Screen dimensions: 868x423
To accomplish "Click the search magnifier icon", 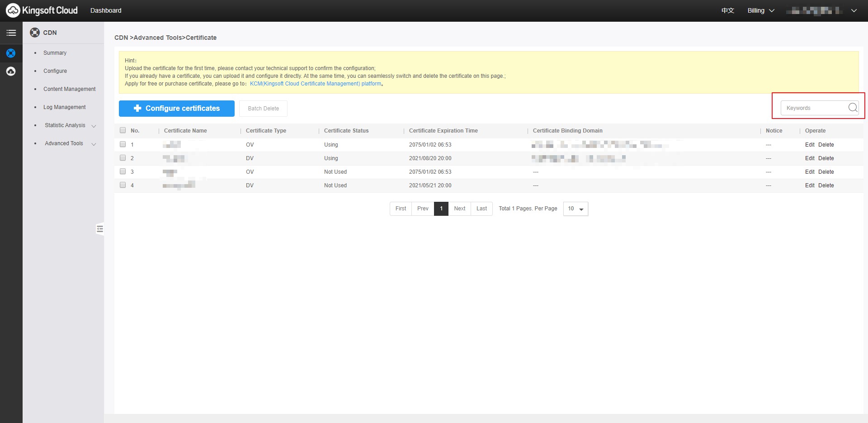I will [x=853, y=108].
